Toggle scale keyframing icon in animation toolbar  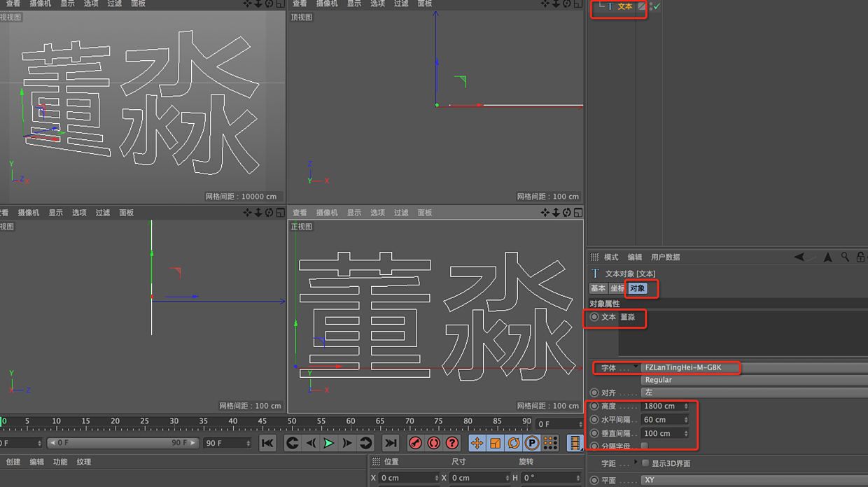click(x=493, y=442)
